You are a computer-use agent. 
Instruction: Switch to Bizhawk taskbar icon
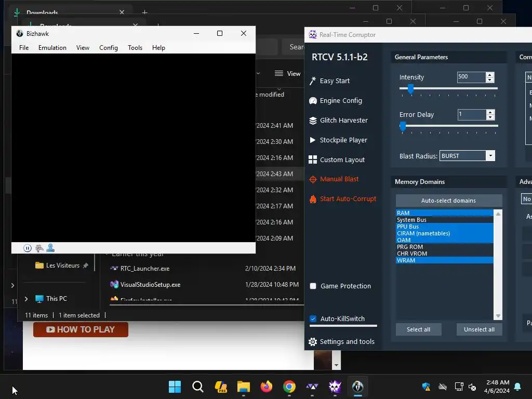coord(358,387)
